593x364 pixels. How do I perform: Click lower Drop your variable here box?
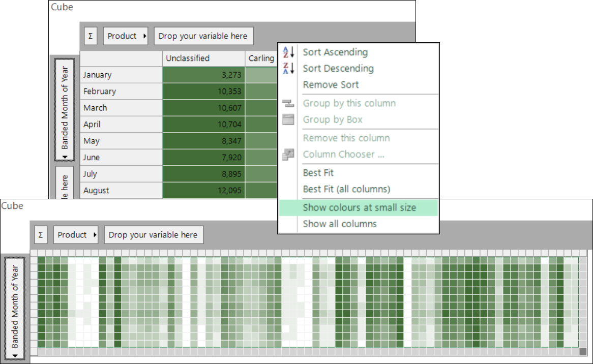154,235
